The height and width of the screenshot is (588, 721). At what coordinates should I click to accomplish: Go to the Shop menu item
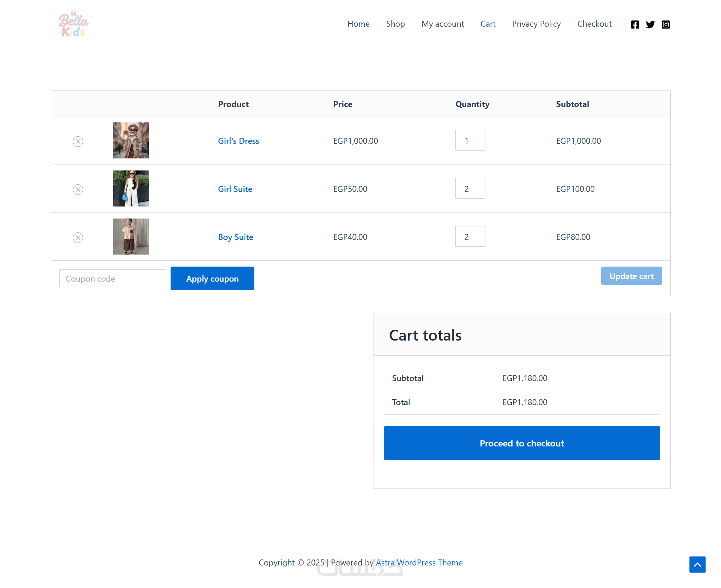pyautogui.click(x=395, y=24)
